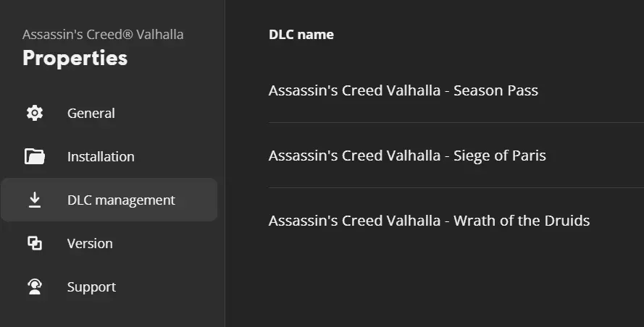Click the DLC management download arrow icon
This screenshot has width=644, height=327.
tap(35, 200)
